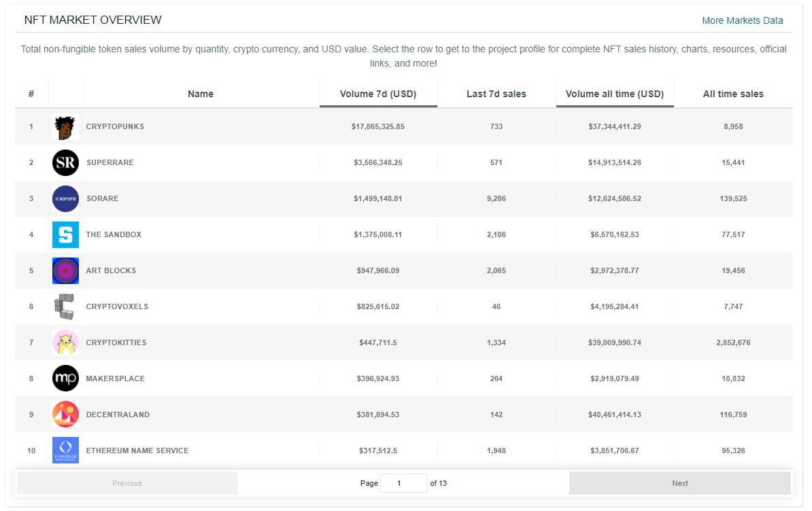Viewport: 812px width, 511px height.
Task: Select the CRYPTOVOXELS name text
Action: tap(117, 306)
